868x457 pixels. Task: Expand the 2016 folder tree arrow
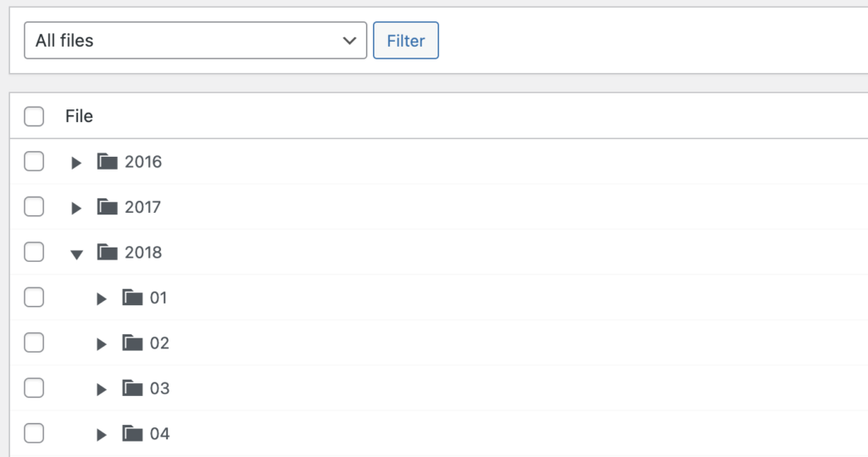pos(76,162)
